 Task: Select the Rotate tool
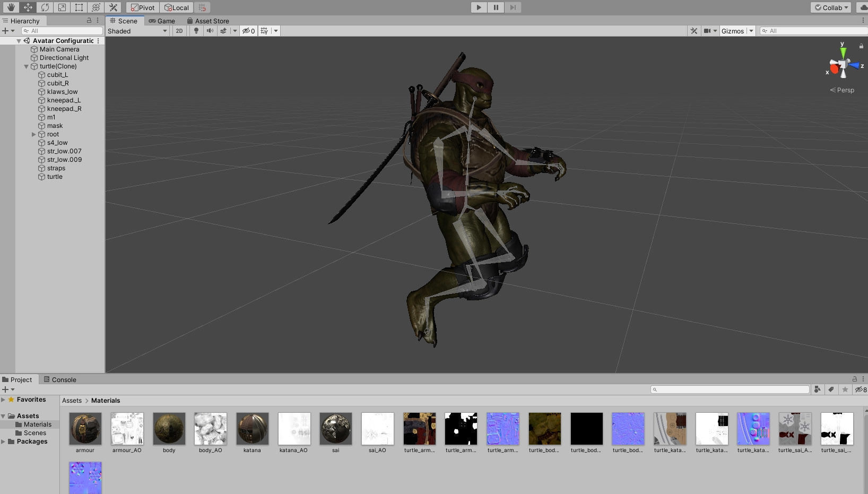(x=45, y=7)
